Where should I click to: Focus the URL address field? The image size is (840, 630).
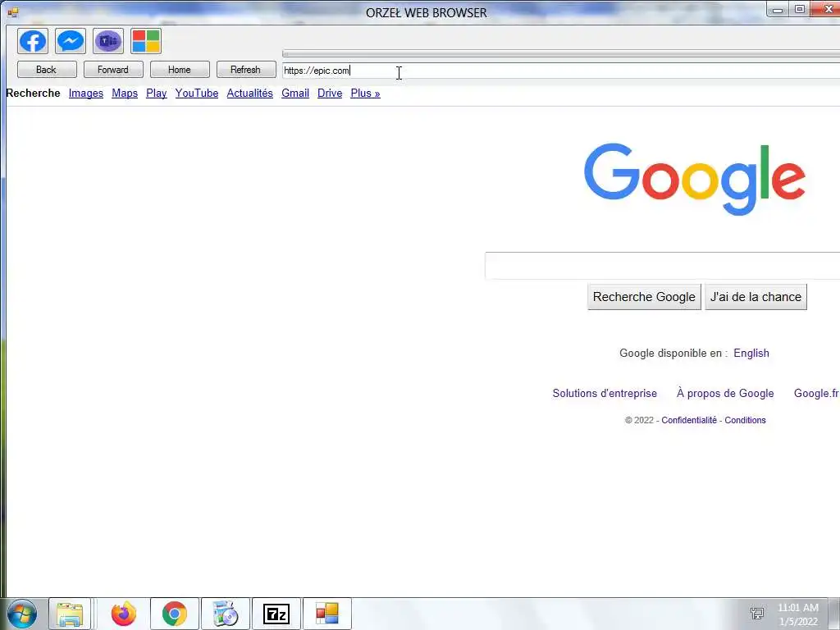tap(561, 71)
